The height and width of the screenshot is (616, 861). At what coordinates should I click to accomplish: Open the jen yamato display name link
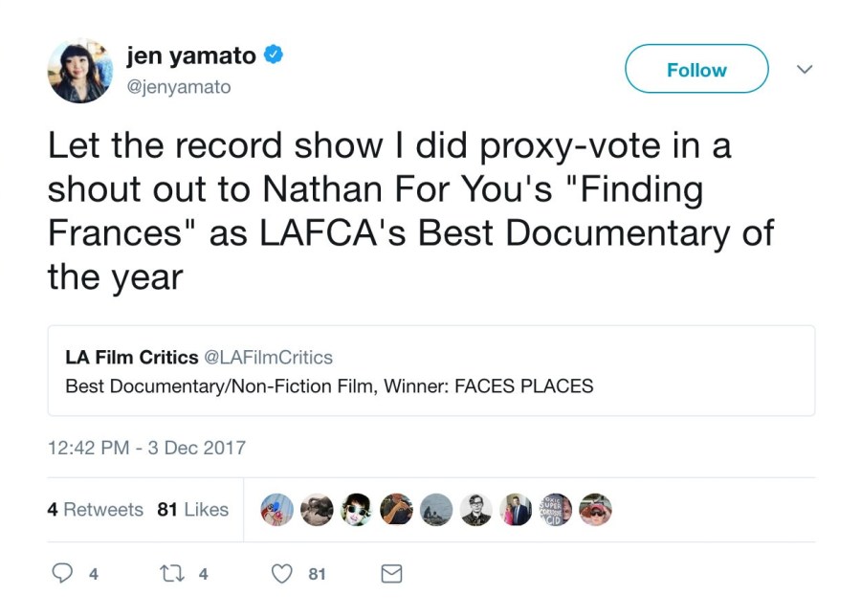pos(191,56)
